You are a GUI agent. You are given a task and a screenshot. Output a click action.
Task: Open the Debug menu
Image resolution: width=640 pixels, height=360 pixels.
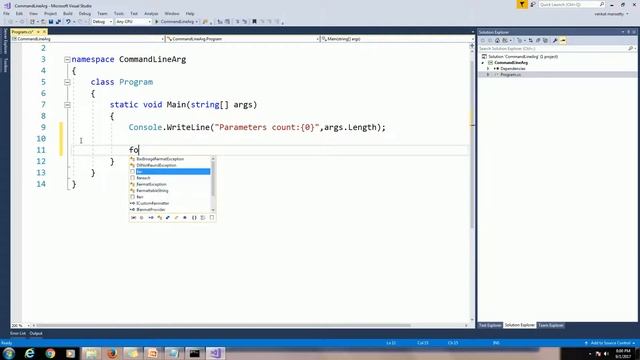click(84, 13)
